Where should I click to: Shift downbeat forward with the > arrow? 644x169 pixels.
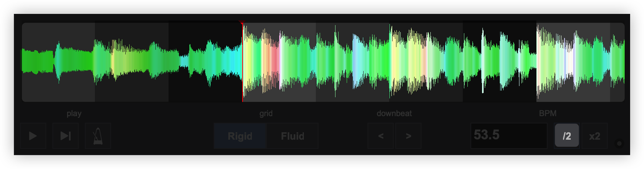[x=408, y=136]
